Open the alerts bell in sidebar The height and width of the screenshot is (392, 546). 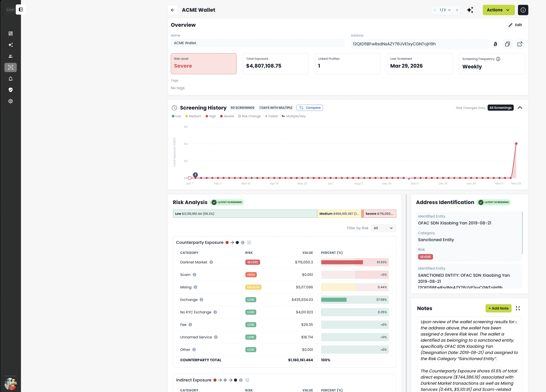(x=11, y=79)
